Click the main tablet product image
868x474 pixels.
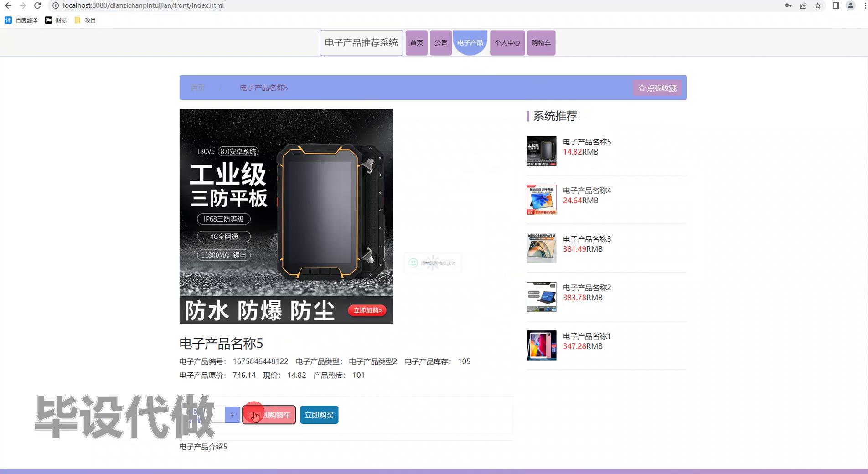tap(286, 216)
